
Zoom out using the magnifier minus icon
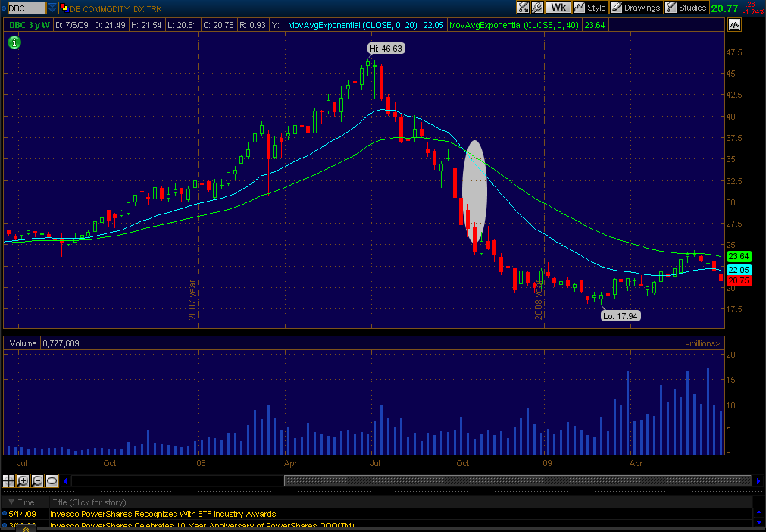(38, 480)
